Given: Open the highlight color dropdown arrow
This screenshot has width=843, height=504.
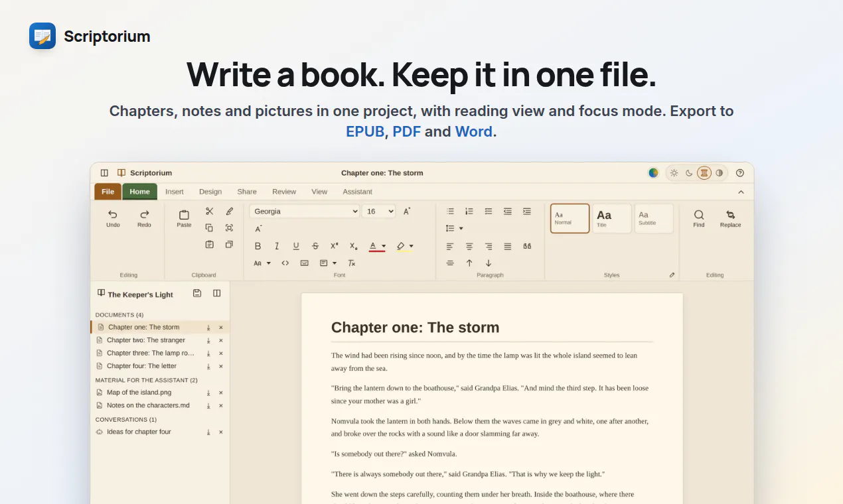Looking at the screenshot, I should tap(411, 246).
